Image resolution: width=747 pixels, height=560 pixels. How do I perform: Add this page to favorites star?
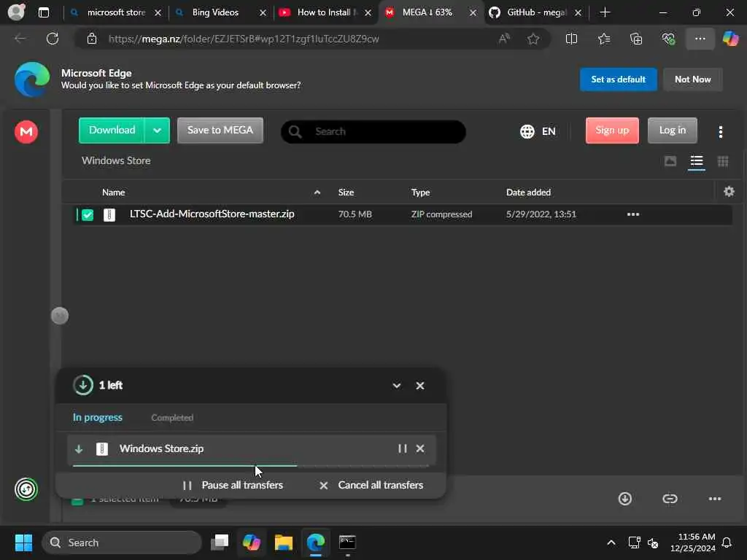click(x=533, y=39)
